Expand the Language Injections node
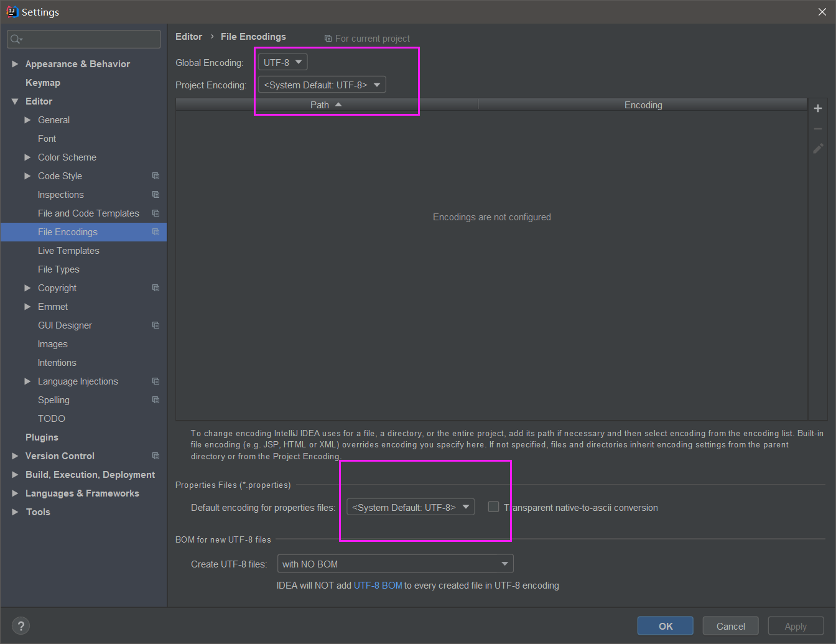 (x=27, y=381)
